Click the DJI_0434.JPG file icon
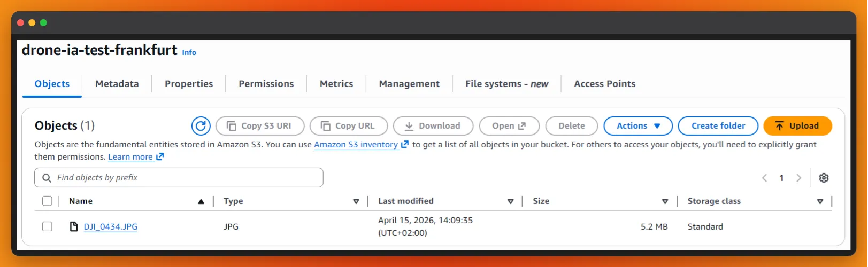Screen dimensions: 868x267 pos(74,226)
